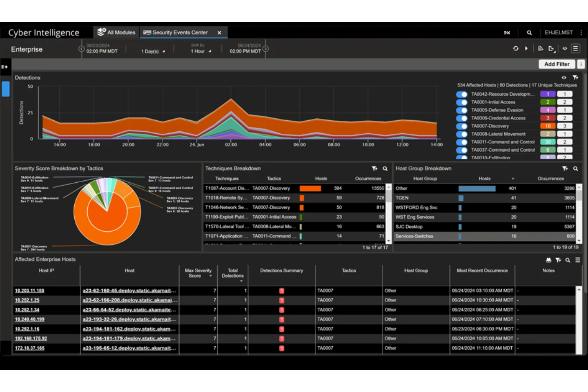Open the Hosts sort dropdown in Host Group Breakdown

coord(514,178)
